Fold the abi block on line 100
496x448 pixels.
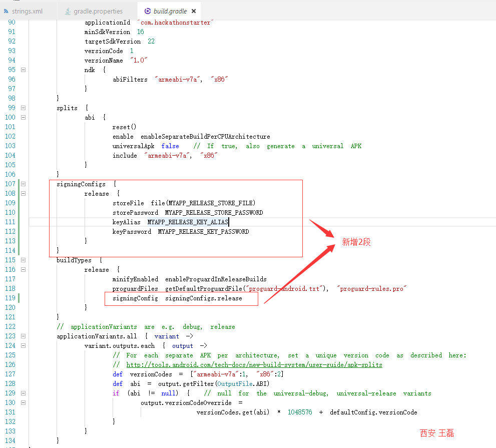coord(23,118)
